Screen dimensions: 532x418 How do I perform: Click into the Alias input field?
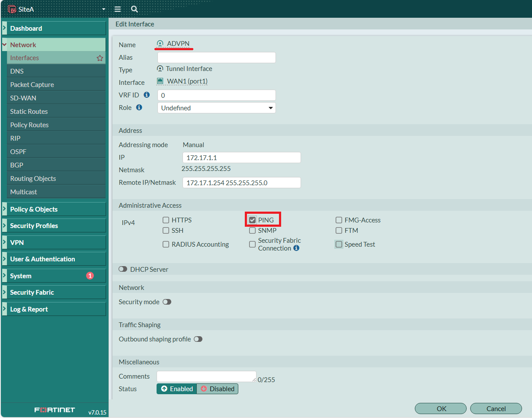pos(217,58)
